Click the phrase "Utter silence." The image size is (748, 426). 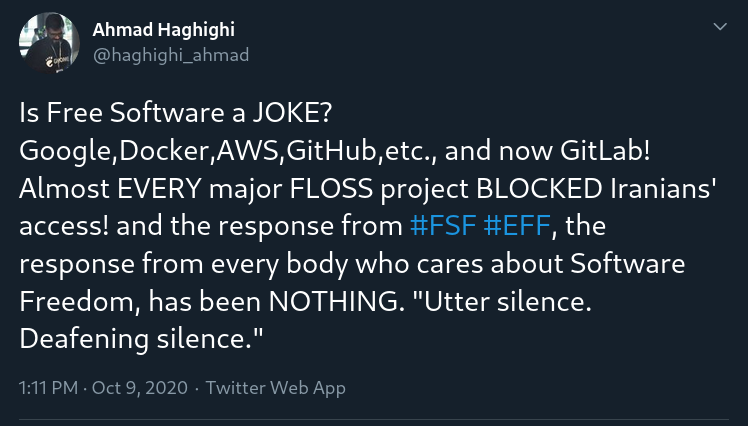pyautogui.click(x=508, y=301)
